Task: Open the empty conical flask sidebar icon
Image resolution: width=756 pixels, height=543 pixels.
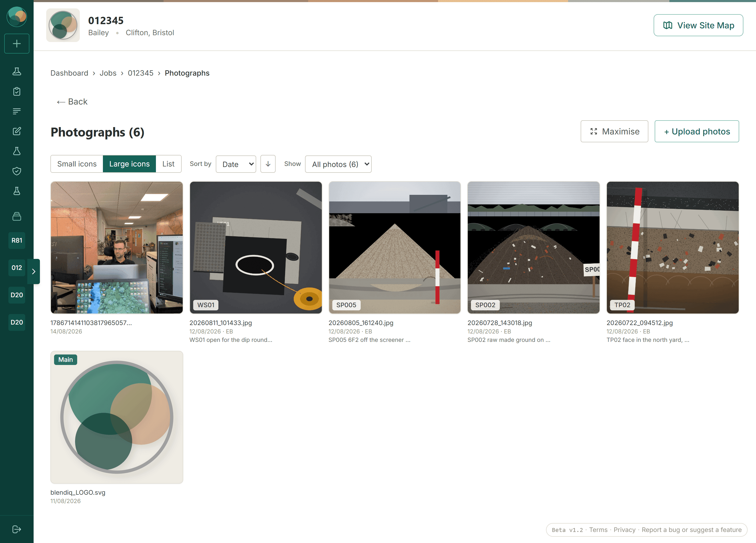Action: [x=17, y=151]
